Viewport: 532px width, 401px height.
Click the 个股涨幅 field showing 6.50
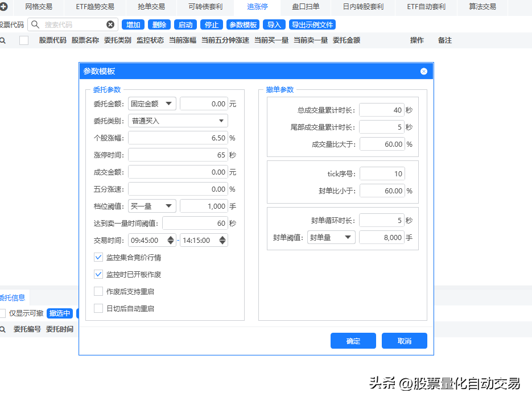pyautogui.click(x=178, y=138)
